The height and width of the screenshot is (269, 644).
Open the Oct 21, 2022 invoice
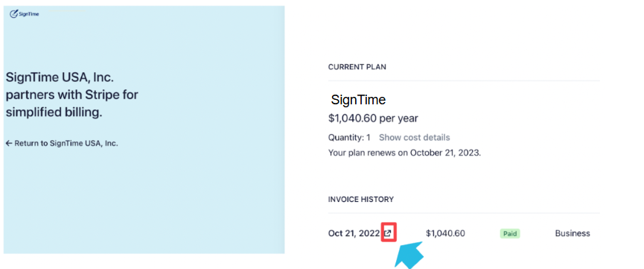354,234
